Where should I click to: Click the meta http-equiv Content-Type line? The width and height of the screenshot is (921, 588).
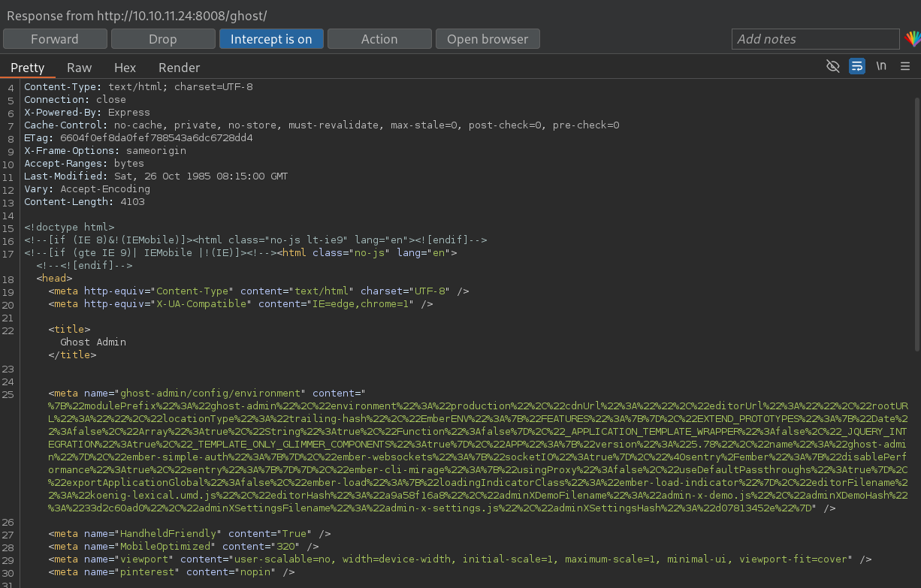tap(258, 291)
